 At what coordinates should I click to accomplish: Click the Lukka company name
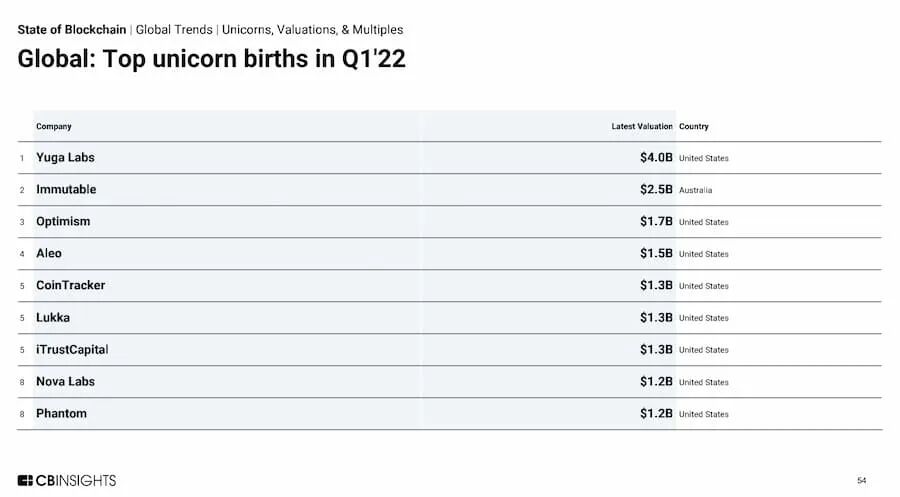click(x=53, y=318)
